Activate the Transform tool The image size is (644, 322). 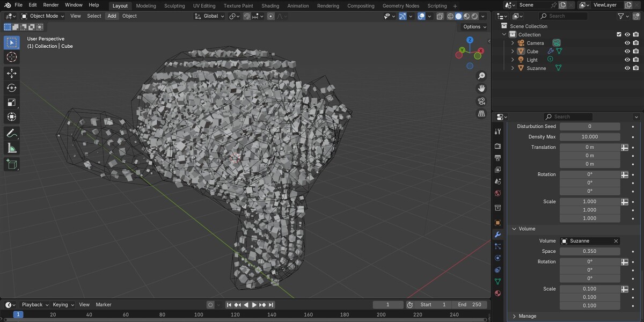[x=12, y=117]
